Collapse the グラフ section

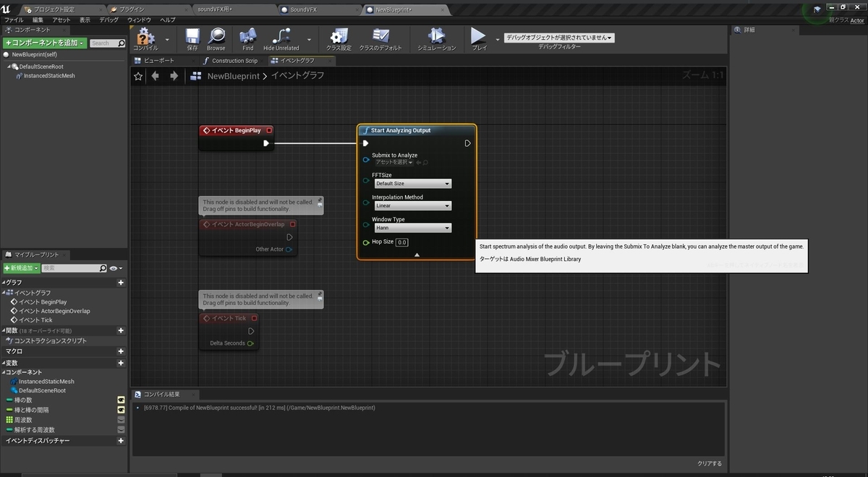[3, 283]
